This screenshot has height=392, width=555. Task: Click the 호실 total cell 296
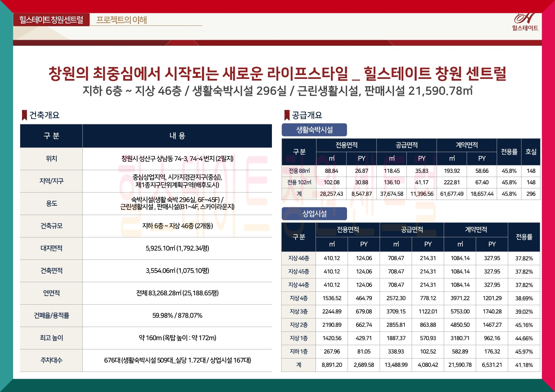tap(531, 194)
